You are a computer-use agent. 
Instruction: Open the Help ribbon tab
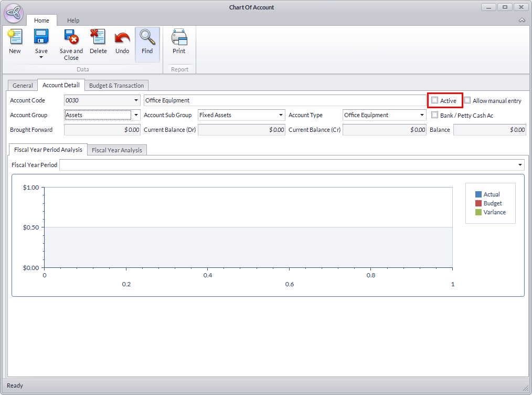[73, 20]
